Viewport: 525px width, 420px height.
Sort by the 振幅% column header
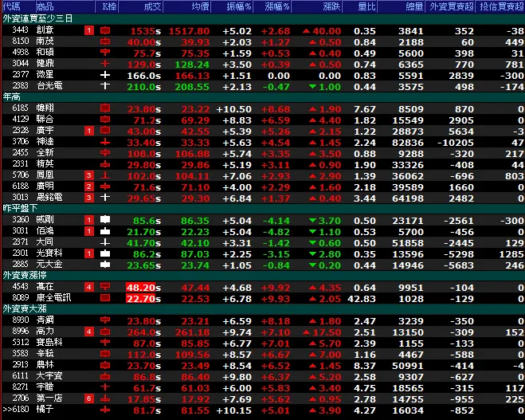point(232,6)
